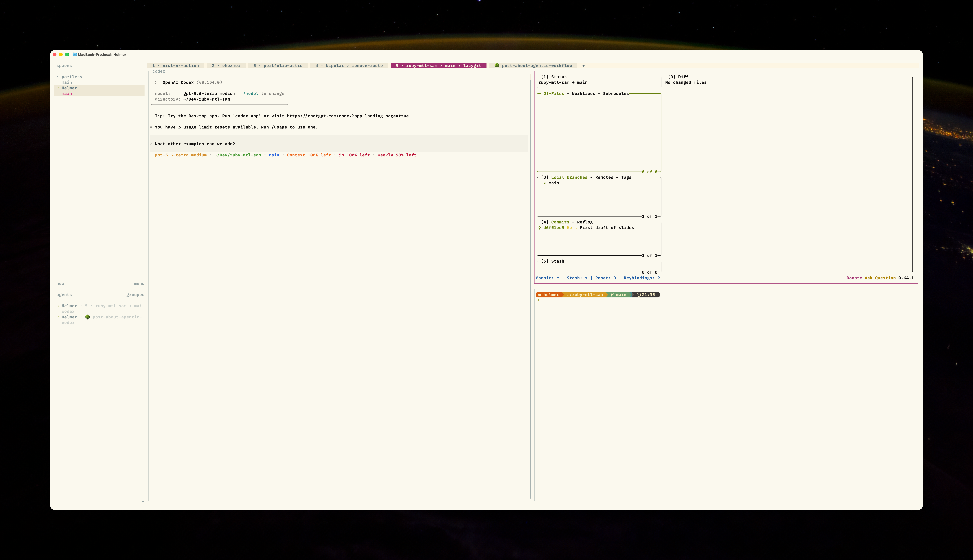Create a new space via new
The image size is (973, 560).
60,284
